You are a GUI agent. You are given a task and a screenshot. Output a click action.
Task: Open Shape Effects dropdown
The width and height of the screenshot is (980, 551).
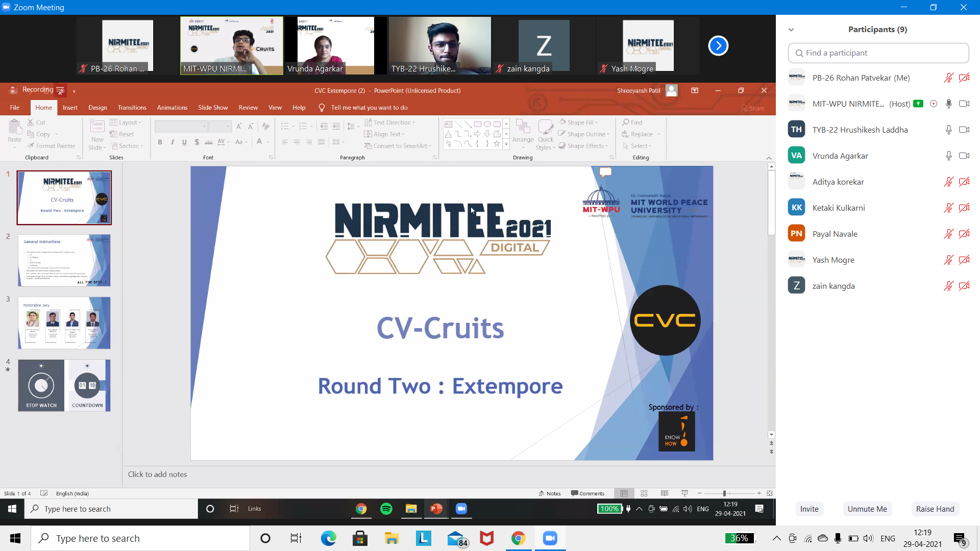(x=583, y=146)
